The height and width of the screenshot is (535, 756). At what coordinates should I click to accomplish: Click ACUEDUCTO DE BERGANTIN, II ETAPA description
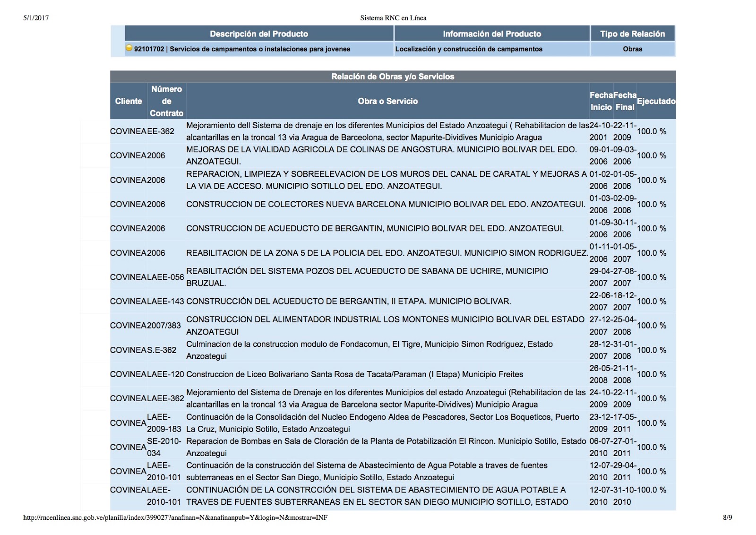pos(349,301)
